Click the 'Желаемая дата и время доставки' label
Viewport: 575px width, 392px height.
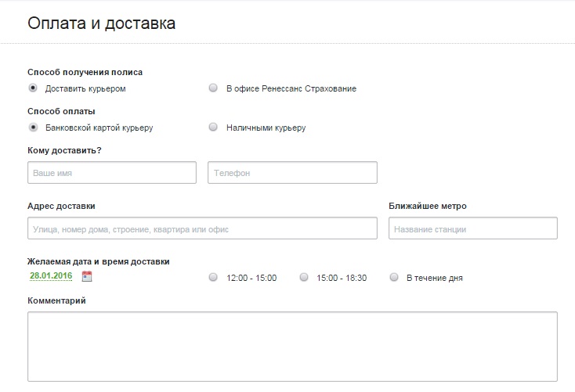coord(98,261)
